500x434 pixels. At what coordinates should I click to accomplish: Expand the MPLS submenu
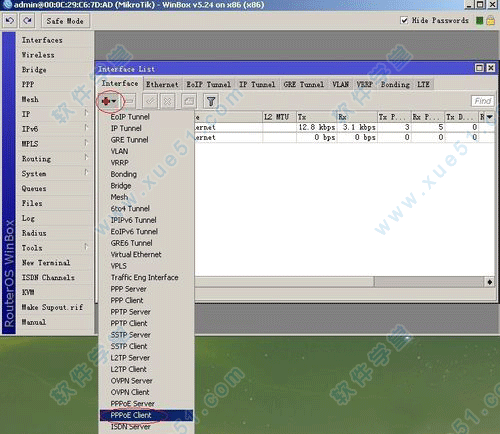click(x=86, y=143)
